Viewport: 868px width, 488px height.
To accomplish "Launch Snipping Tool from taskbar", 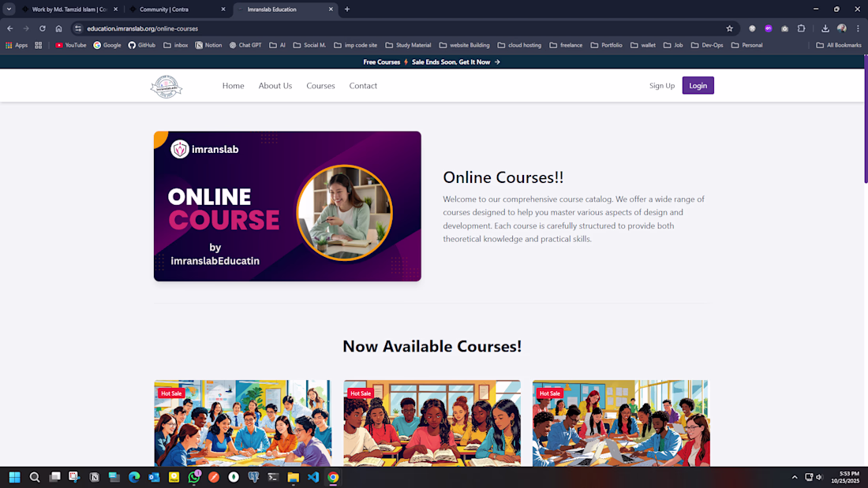I will point(74,477).
